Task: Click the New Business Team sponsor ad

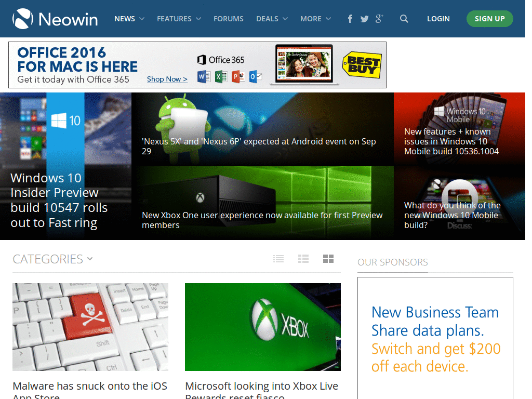Action: point(435,338)
